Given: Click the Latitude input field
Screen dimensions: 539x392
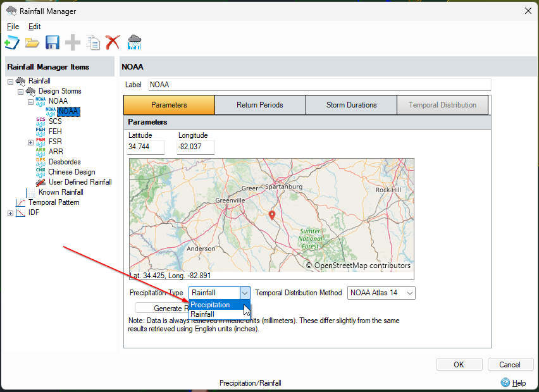Looking at the screenshot, I should point(146,147).
